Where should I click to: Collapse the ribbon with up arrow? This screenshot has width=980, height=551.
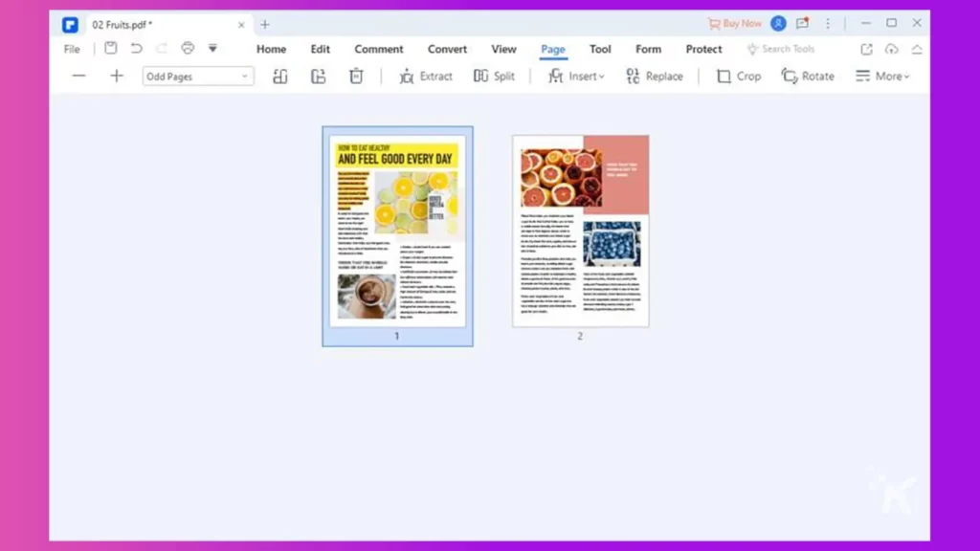click(x=917, y=49)
